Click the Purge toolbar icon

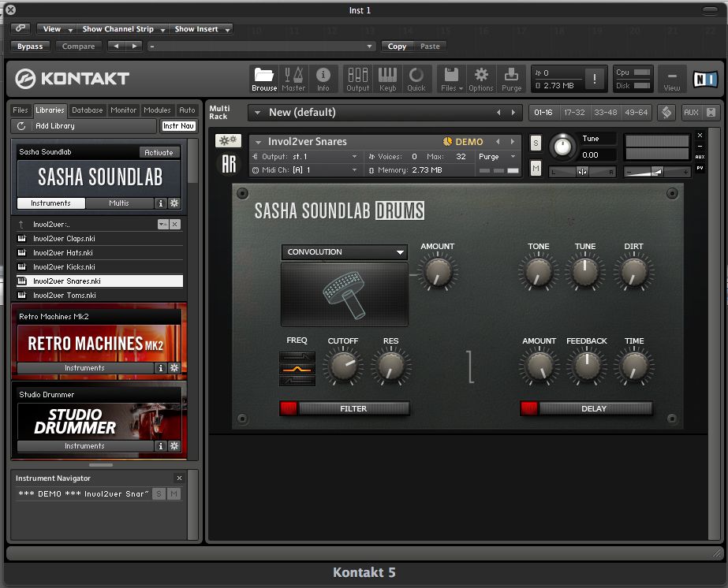(511, 79)
